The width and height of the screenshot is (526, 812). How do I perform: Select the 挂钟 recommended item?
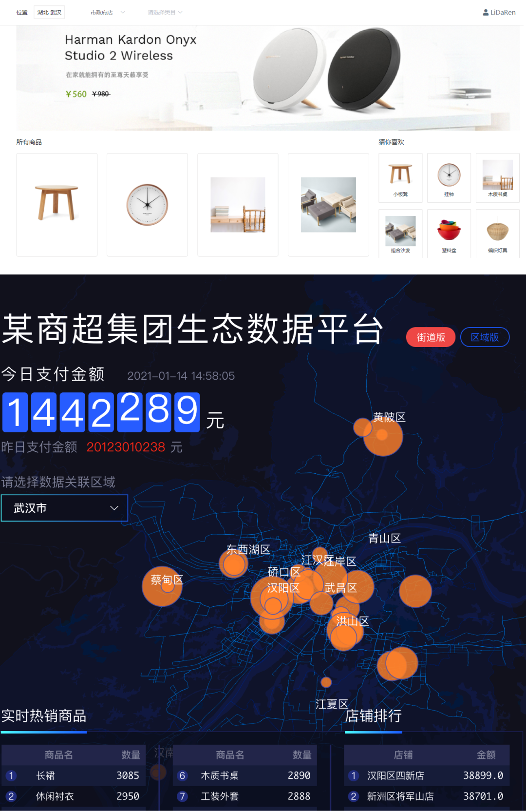449,178
